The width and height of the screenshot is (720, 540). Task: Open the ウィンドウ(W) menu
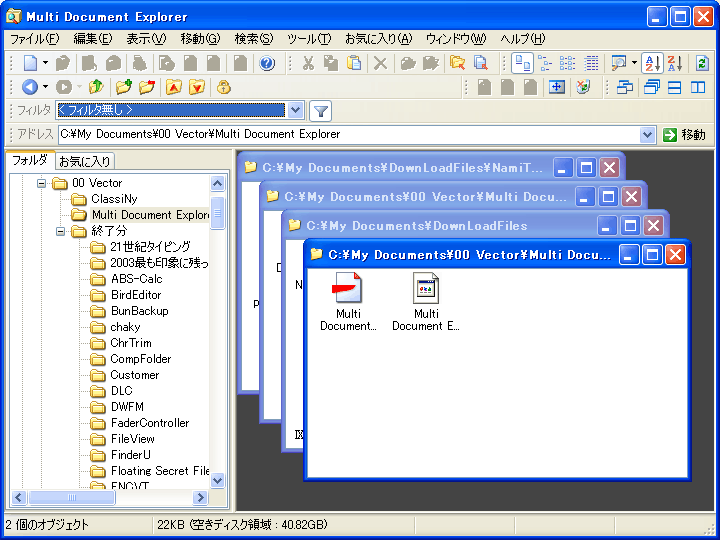pos(456,39)
